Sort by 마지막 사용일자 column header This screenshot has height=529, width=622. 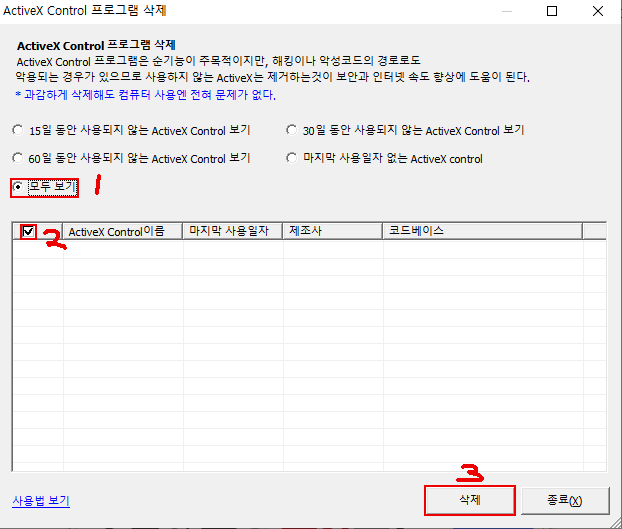[232, 231]
